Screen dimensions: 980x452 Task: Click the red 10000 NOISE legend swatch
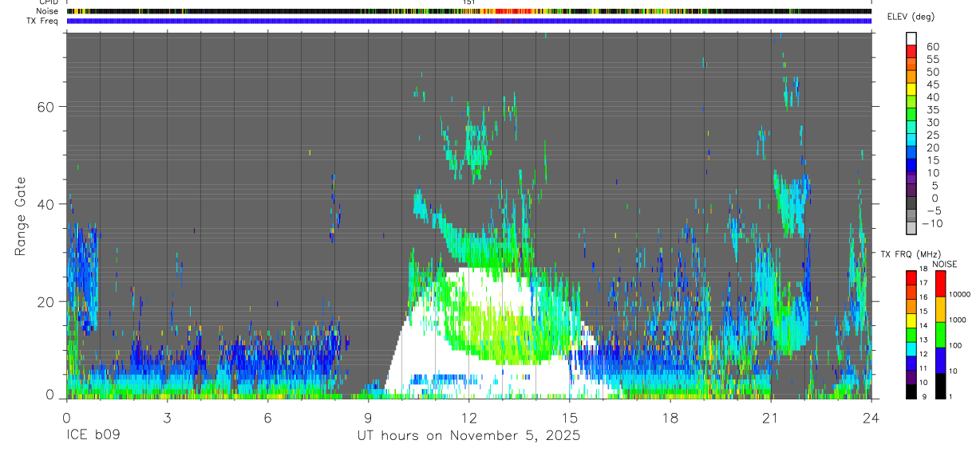[x=941, y=284]
